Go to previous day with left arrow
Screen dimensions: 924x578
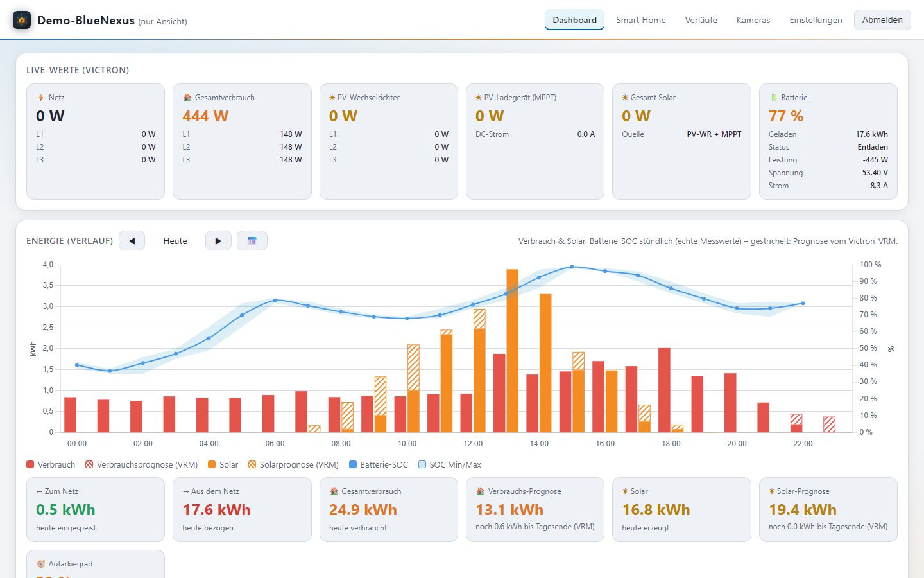click(x=132, y=241)
